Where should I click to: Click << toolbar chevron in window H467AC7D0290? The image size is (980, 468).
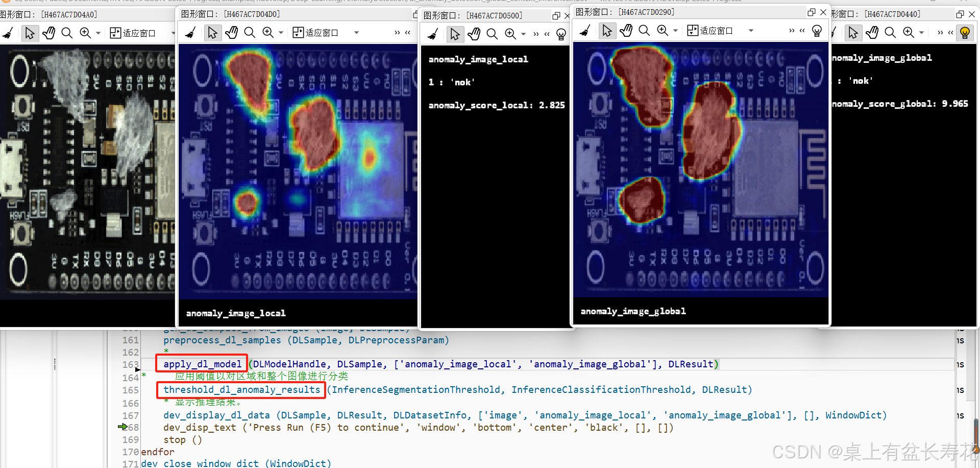(x=802, y=31)
